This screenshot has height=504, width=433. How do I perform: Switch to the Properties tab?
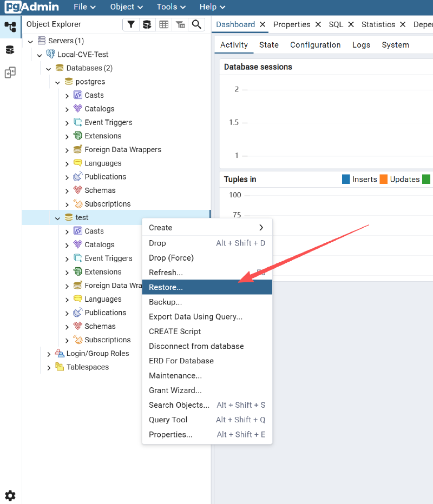tap(291, 24)
